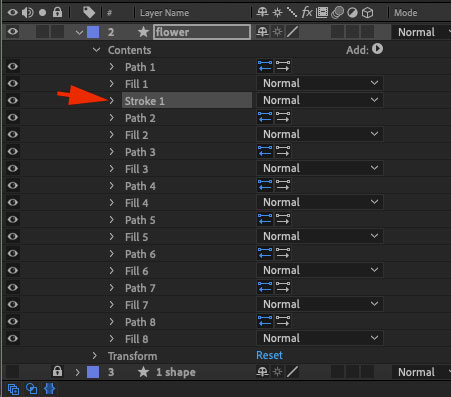Click the Shy switch column header icon
Image resolution: width=451 pixels, height=397 pixels.
[262, 13]
